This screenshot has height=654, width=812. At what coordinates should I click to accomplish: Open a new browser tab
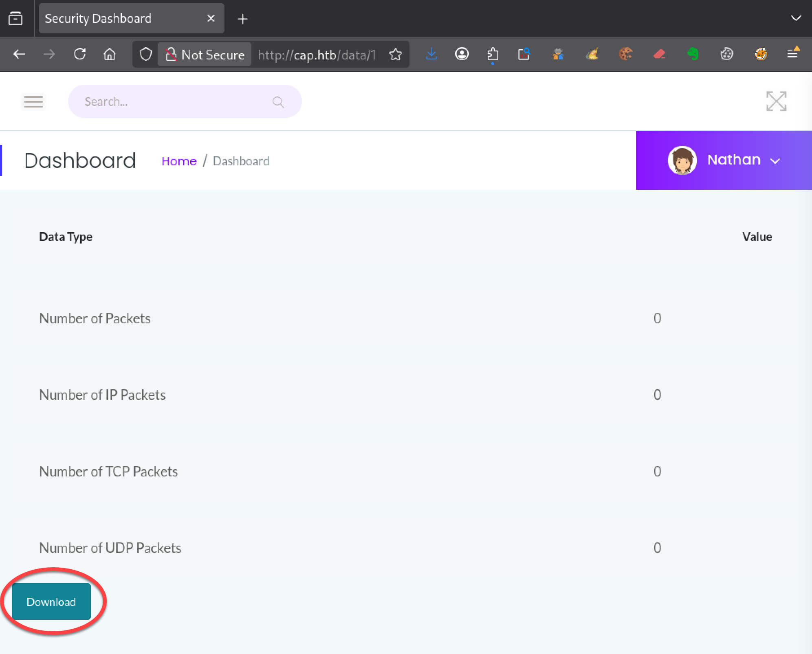(x=243, y=19)
